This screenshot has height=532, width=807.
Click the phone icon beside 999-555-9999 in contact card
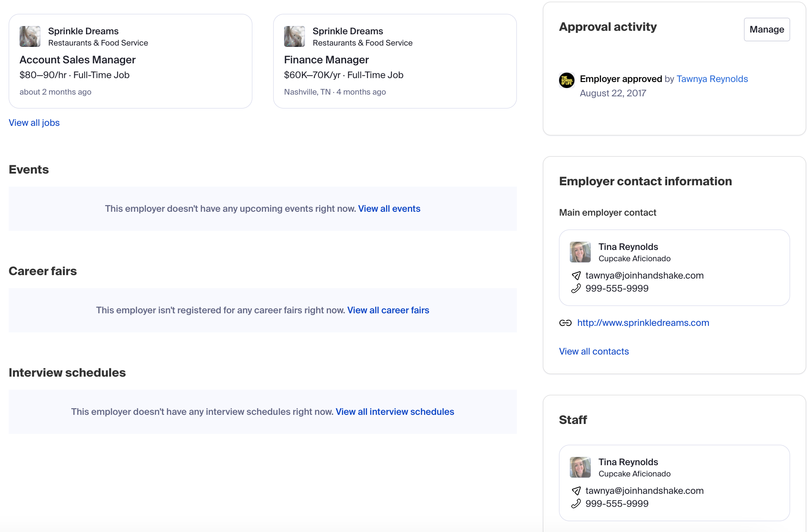tap(577, 288)
